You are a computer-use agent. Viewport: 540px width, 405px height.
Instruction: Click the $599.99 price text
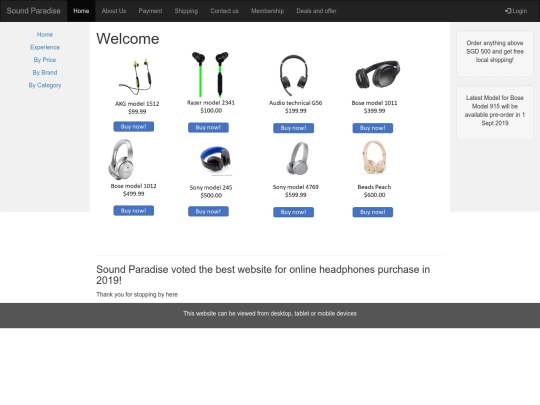coord(295,195)
